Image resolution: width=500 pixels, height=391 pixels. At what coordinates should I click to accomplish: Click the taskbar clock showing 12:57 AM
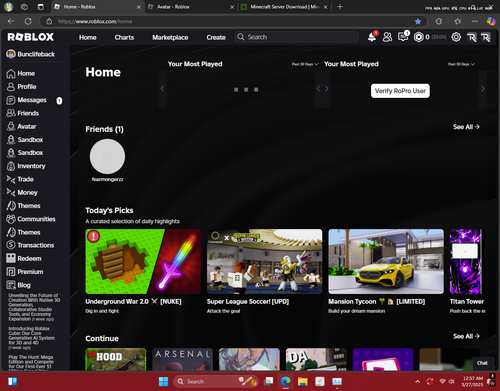[x=473, y=381]
